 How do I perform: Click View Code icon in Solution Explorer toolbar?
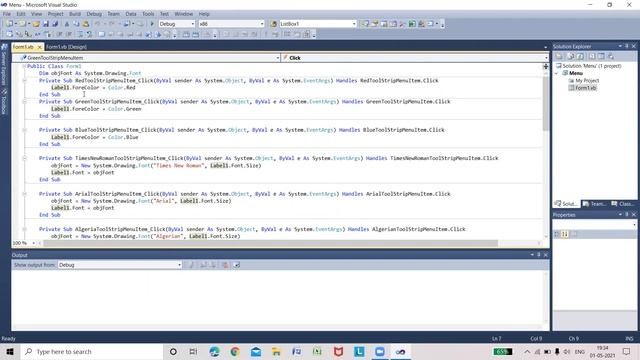(x=591, y=56)
